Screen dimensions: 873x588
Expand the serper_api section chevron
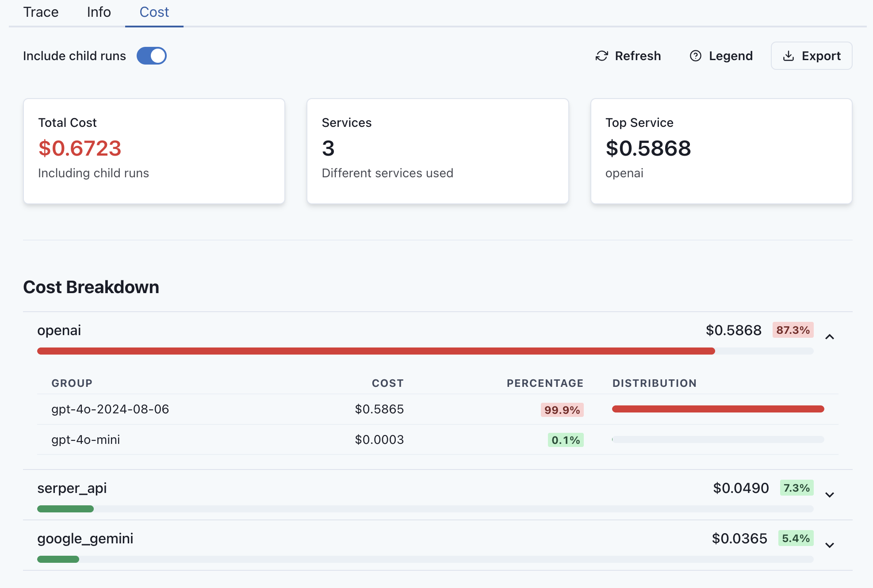pos(830,495)
